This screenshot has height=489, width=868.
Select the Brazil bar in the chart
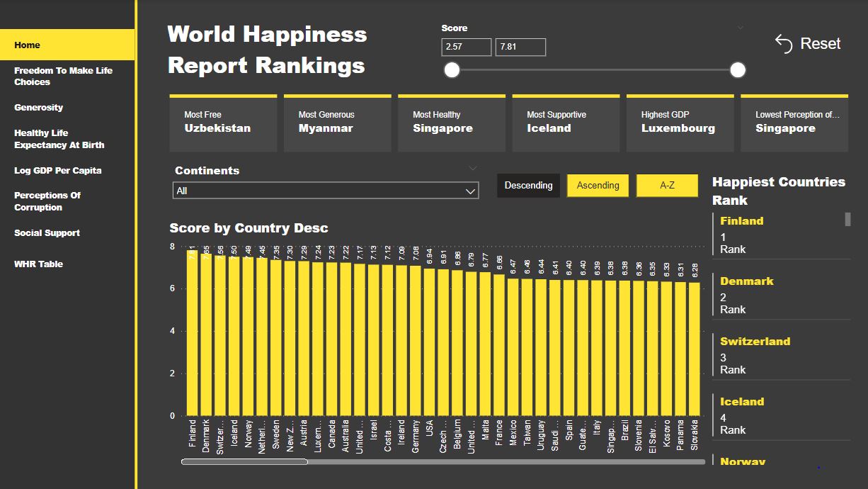tap(624, 349)
